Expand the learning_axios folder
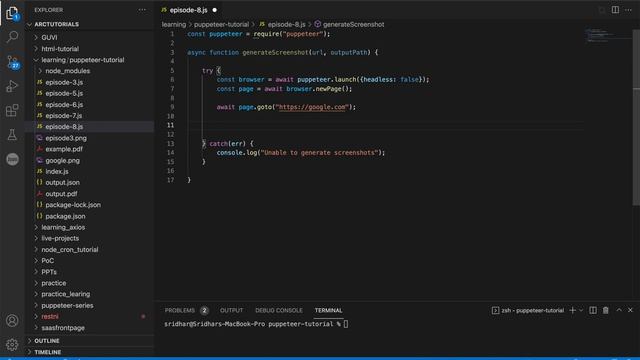Image resolution: width=640 pixels, height=360 pixels. coord(63,227)
